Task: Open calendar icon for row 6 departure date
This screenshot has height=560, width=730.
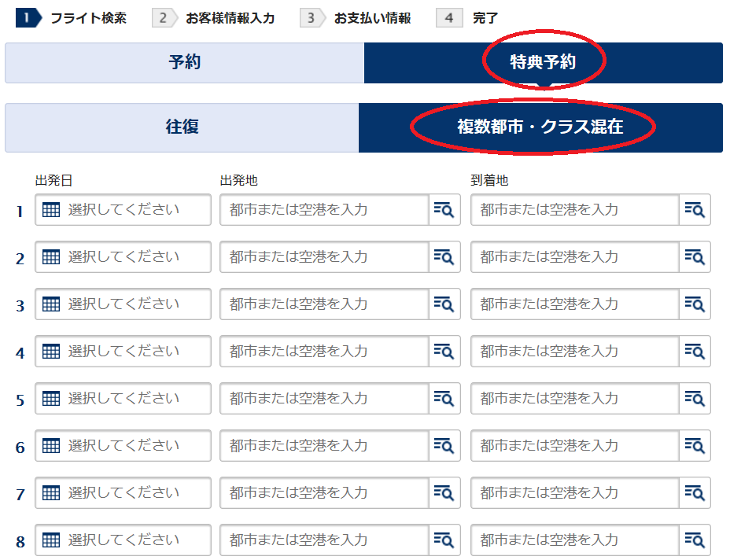Action: (51, 445)
